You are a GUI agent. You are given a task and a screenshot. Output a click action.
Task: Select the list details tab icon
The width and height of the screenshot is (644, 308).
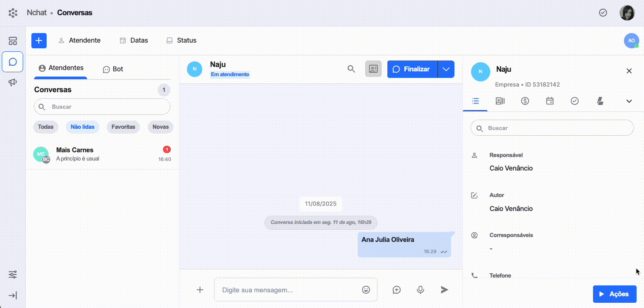tap(475, 101)
